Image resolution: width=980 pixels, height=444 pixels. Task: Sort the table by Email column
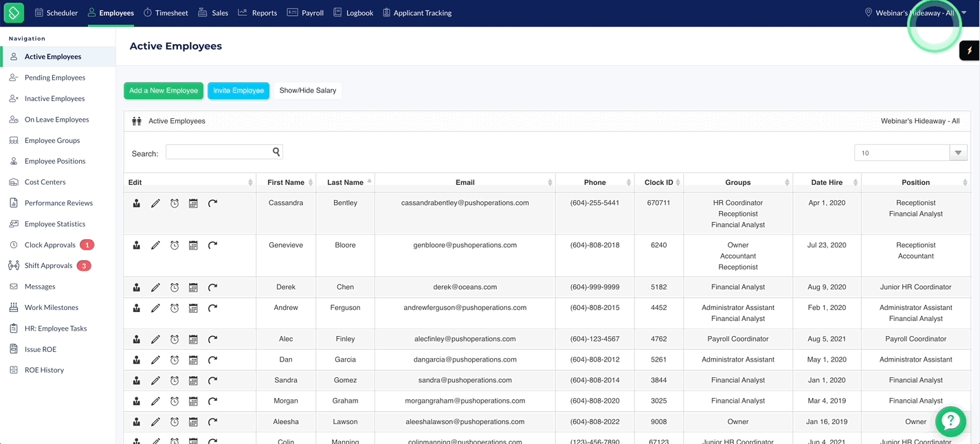click(465, 182)
